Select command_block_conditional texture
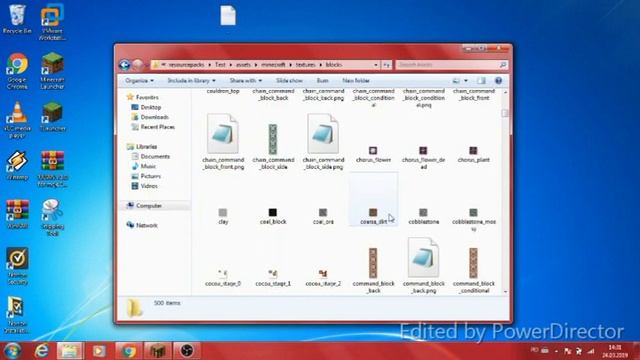 click(x=473, y=271)
